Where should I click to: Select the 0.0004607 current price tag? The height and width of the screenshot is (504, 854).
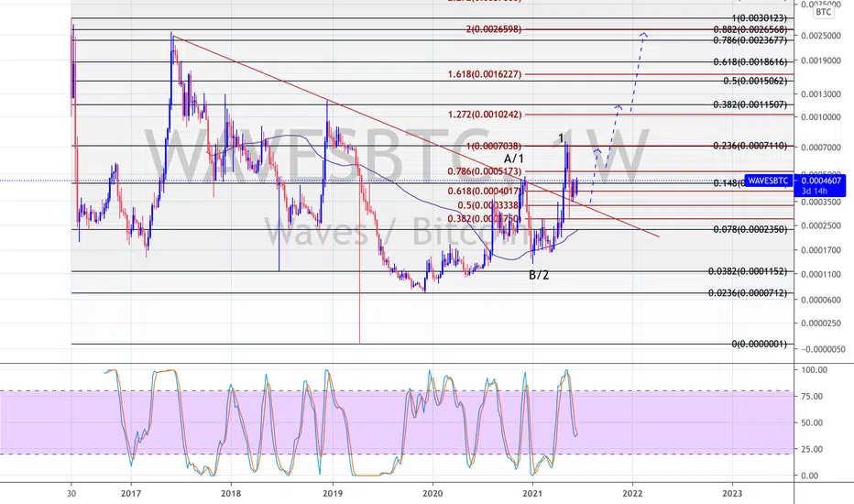(821, 181)
